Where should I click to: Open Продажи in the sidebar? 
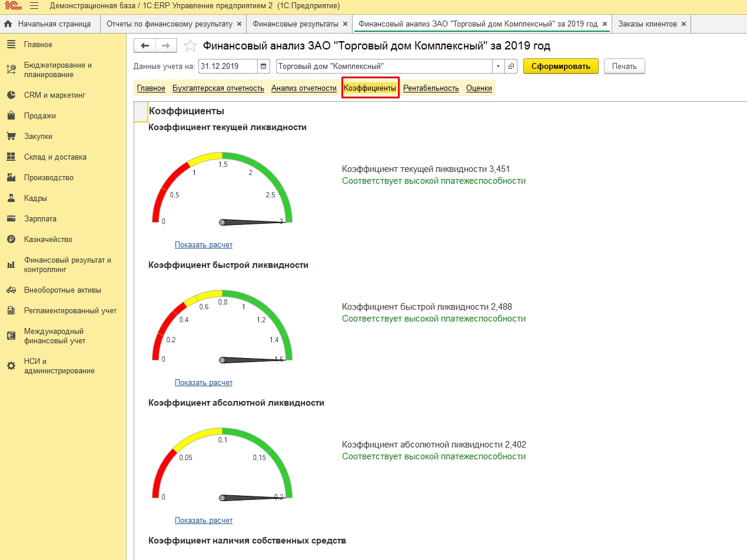click(x=40, y=115)
